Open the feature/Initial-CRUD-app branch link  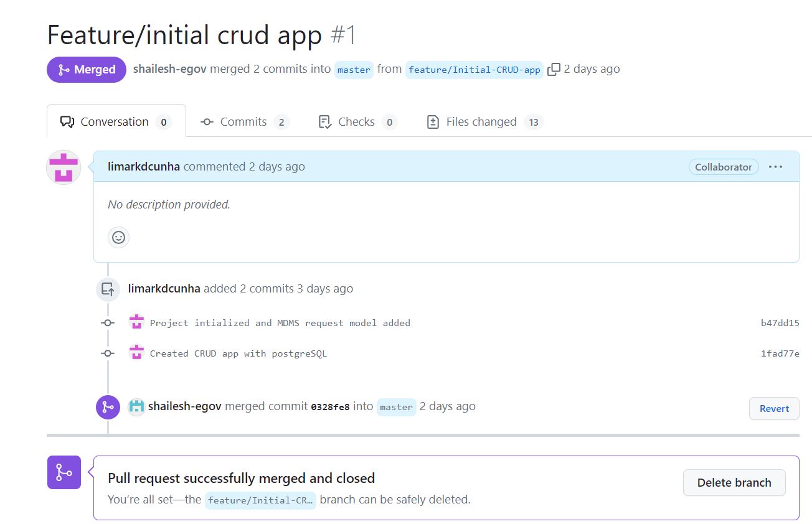(x=474, y=70)
